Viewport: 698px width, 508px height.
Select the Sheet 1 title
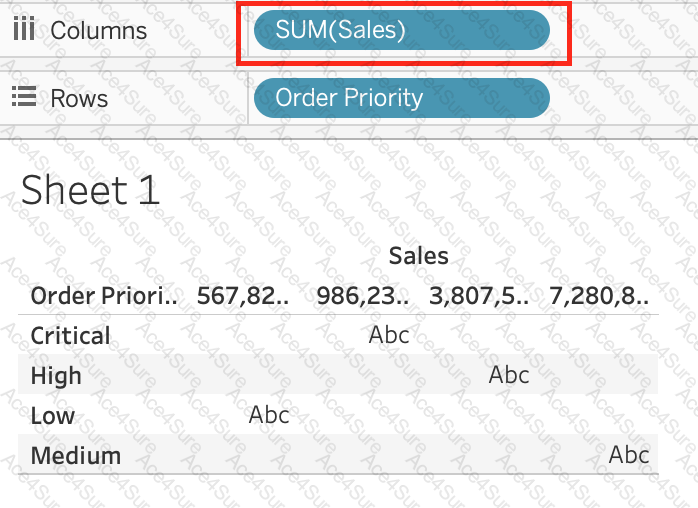90,190
